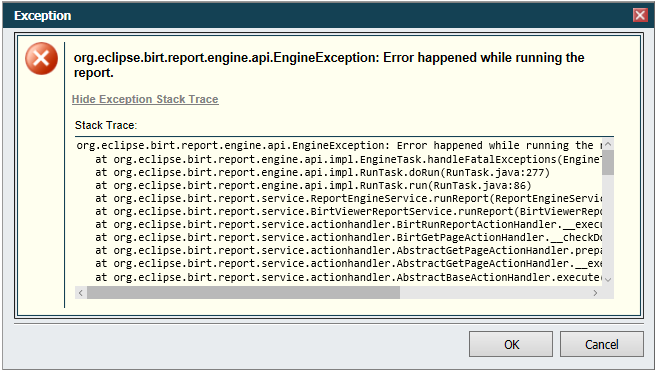
Task: Click the BirtRunReportActionHandler trace line
Action: [x=348, y=224]
